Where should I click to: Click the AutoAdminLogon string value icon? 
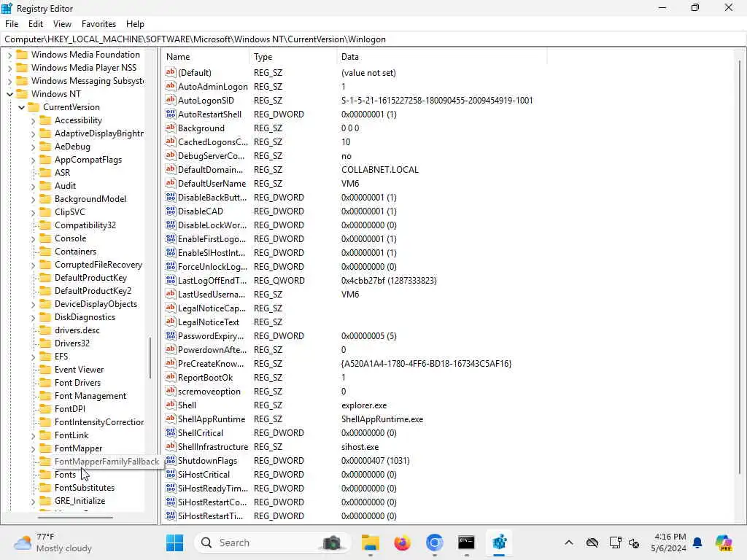click(171, 86)
